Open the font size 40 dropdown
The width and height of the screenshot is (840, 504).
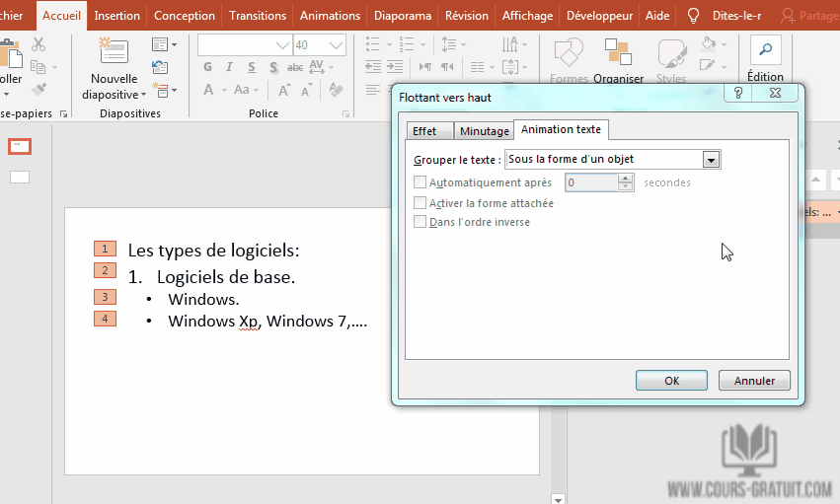tap(336, 45)
